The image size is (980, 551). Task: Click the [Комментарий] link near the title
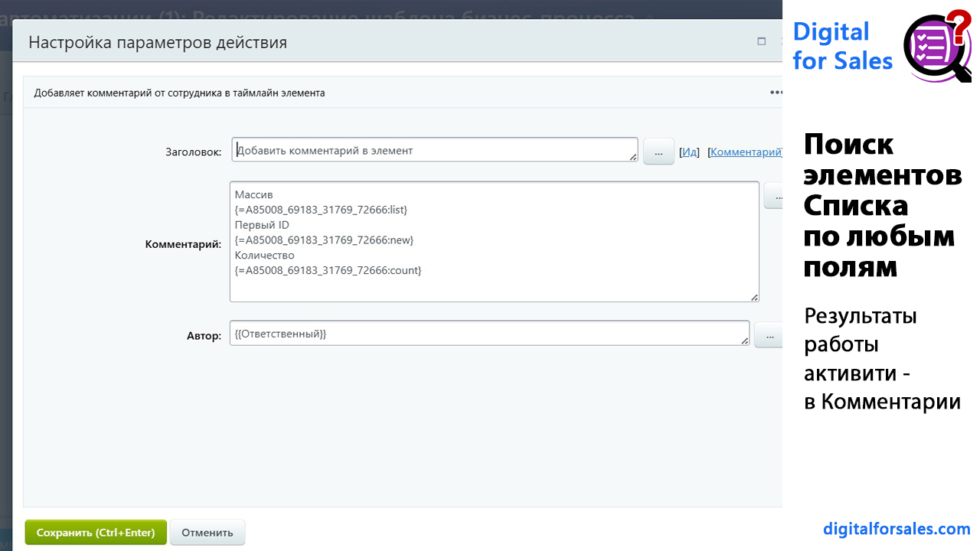745,152
